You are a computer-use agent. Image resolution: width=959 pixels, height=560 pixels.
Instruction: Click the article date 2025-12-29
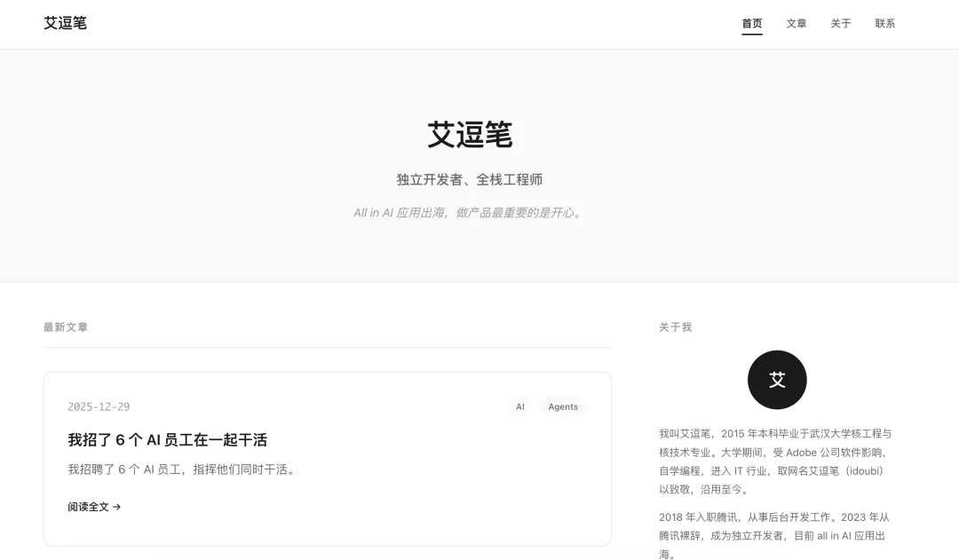(99, 406)
